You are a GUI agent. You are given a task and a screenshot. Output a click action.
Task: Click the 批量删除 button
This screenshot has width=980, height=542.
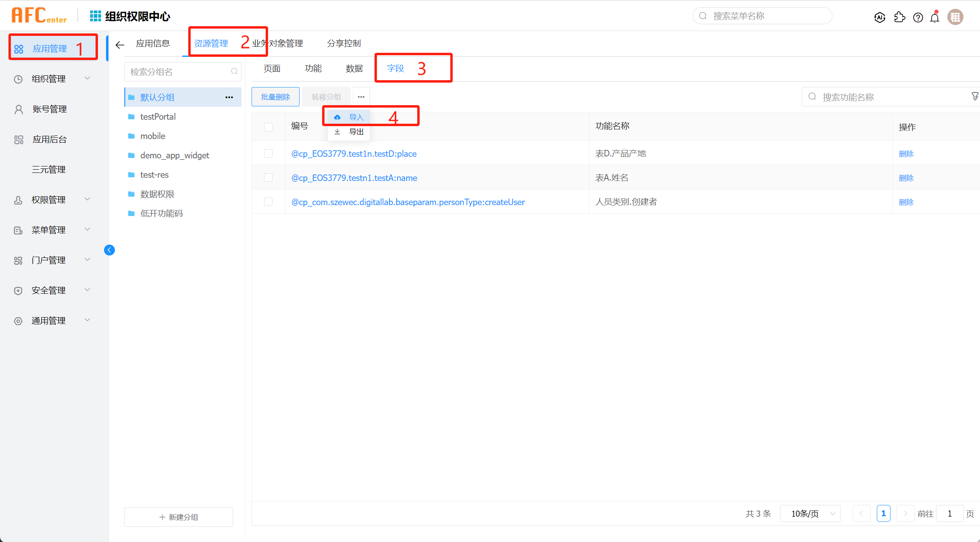coord(275,97)
